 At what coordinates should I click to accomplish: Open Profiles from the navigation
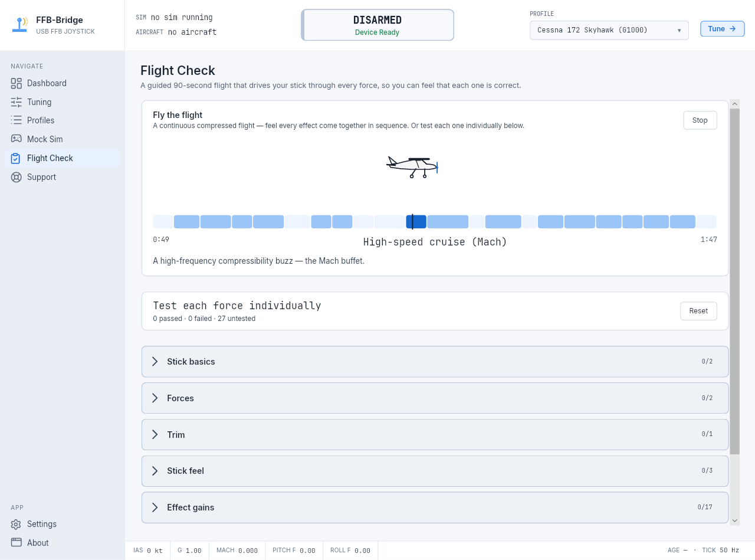[62, 120]
